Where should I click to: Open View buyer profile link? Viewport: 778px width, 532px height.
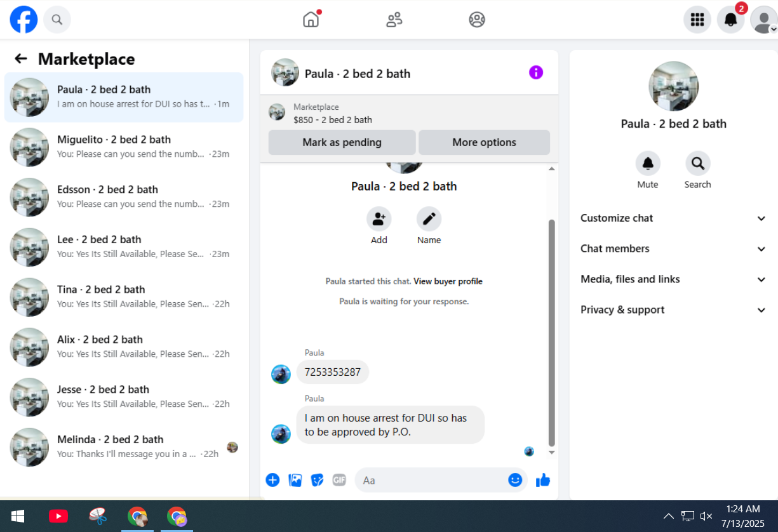pyautogui.click(x=448, y=281)
